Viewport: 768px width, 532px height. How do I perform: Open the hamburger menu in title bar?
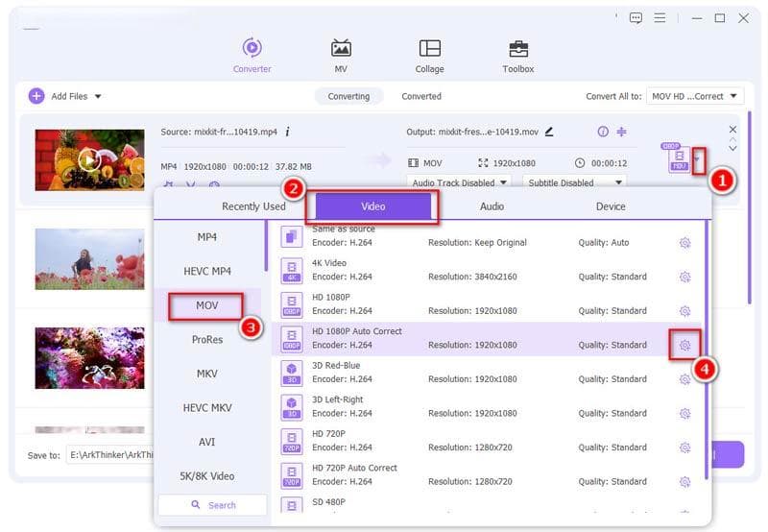tap(660, 18)
